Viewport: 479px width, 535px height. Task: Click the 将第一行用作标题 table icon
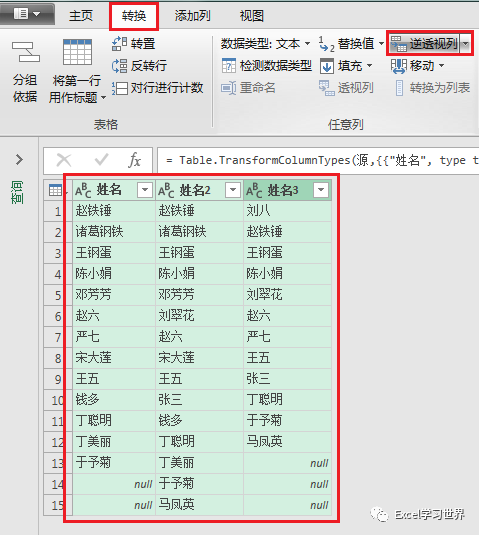pos(77,52)
